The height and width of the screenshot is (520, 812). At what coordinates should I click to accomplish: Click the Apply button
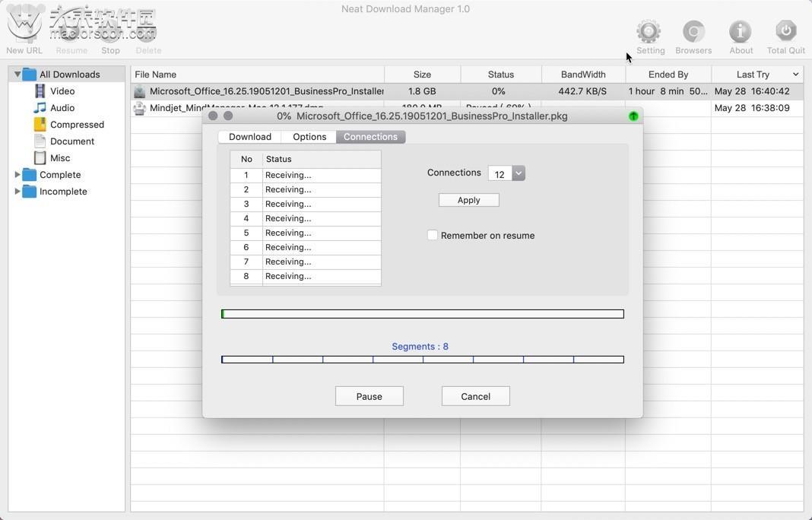click(468, 199)
